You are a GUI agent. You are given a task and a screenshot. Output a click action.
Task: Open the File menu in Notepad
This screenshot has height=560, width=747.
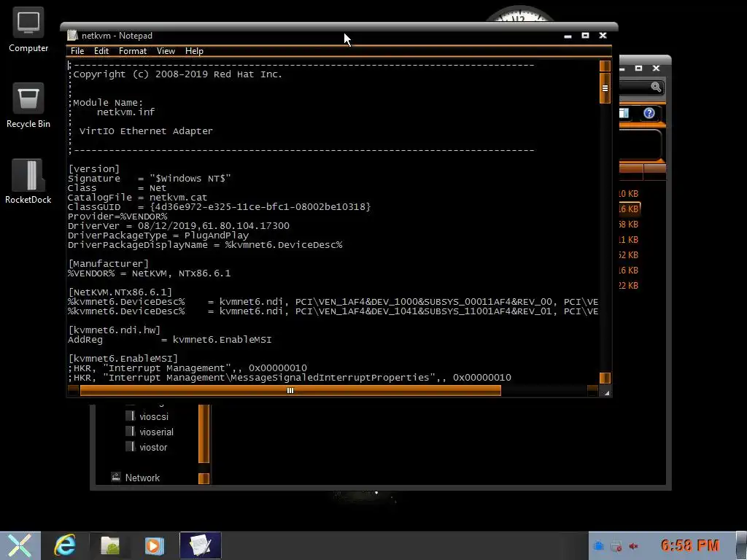click(77, 51)
